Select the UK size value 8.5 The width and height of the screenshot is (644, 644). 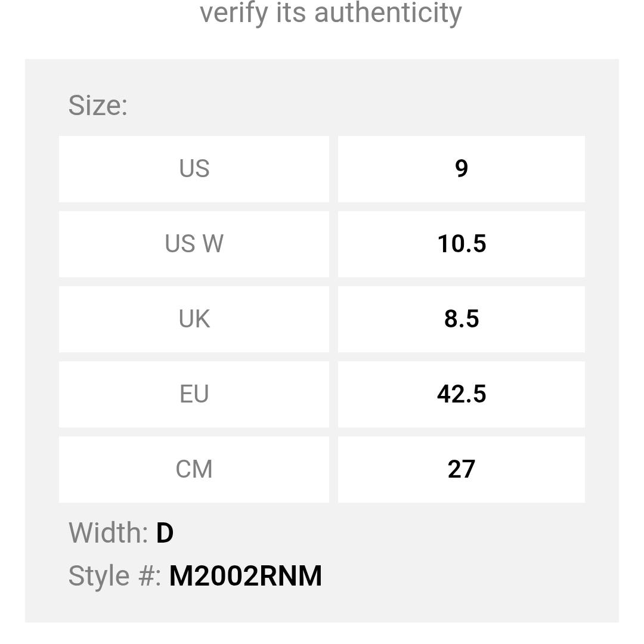pos(461,319)
